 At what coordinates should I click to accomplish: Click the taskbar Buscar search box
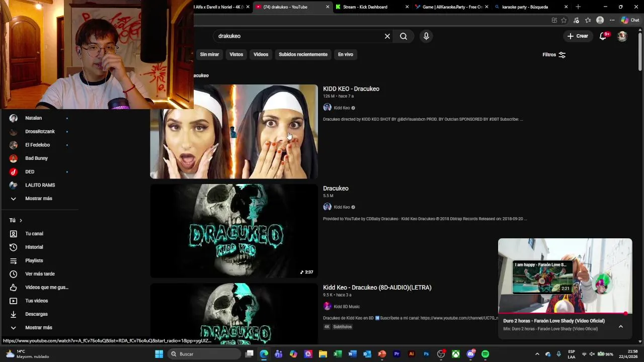tap(204, 354)
